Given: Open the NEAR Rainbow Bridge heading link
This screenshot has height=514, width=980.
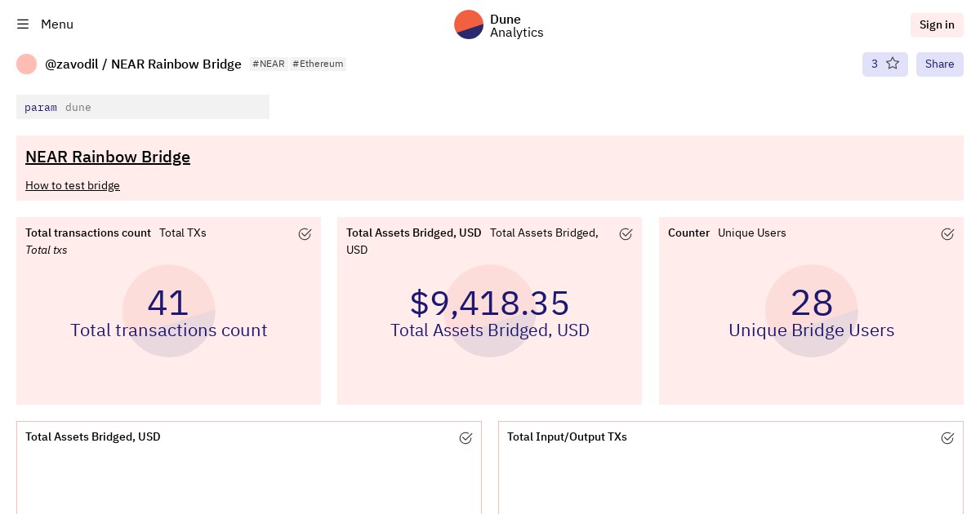Looking at the screenshot, I should click(x=108, y=157).
